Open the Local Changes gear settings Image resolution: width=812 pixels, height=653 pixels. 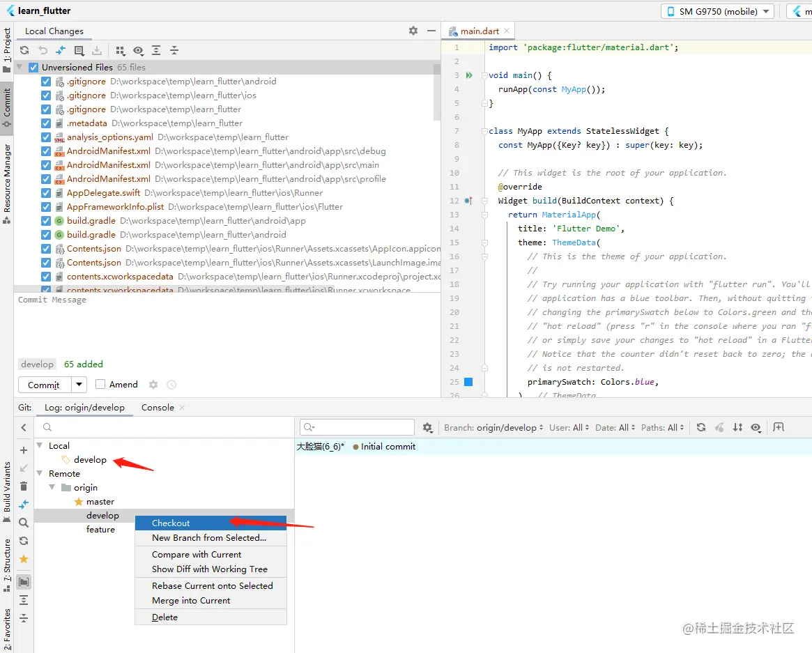[x=413, y=31]
